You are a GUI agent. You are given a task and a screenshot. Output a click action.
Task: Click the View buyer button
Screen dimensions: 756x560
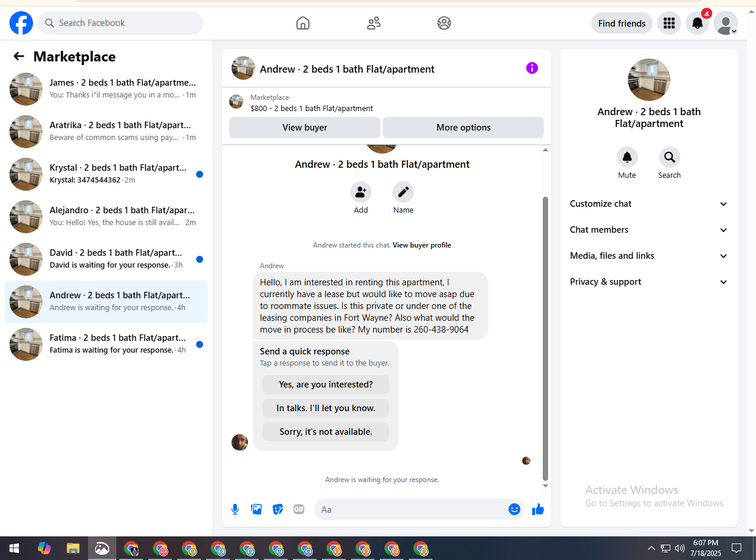pos(305,128)
